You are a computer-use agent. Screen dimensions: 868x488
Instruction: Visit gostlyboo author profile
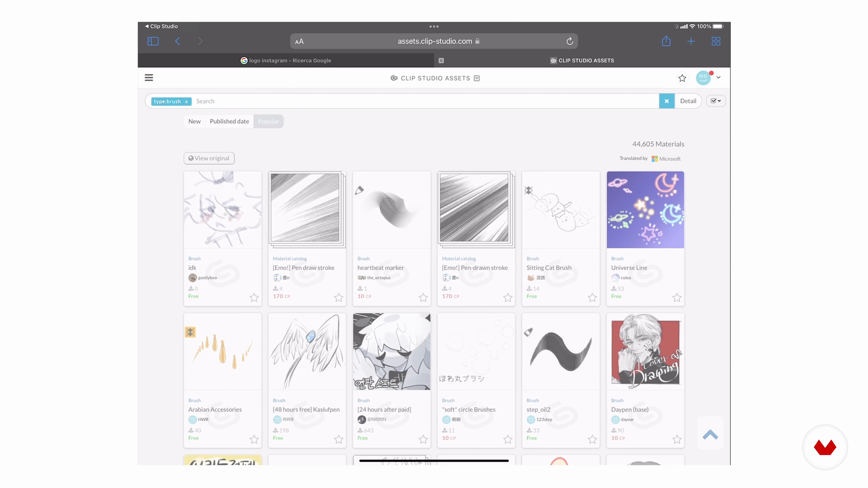[x=203, y=277]
